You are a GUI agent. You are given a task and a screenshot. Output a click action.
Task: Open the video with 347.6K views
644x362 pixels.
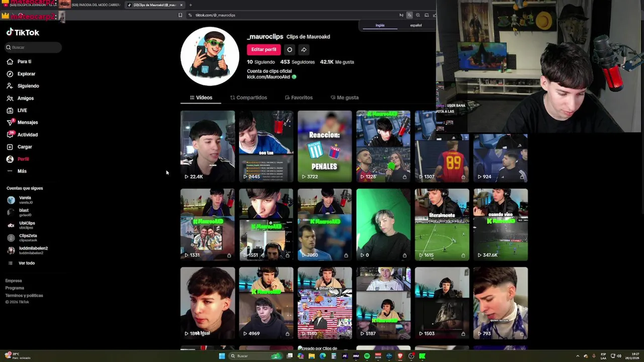click(x=501, y=225)
